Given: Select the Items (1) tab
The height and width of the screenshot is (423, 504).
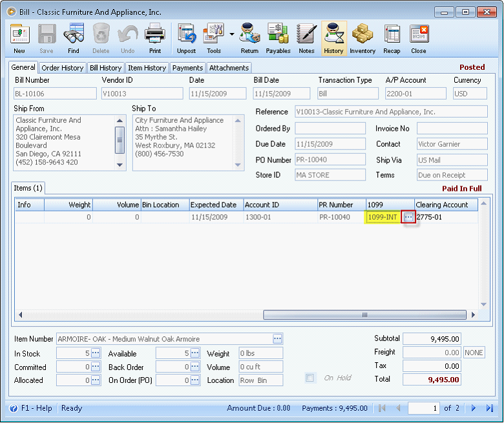Looking at the screenshot, I should pos(28,188).
